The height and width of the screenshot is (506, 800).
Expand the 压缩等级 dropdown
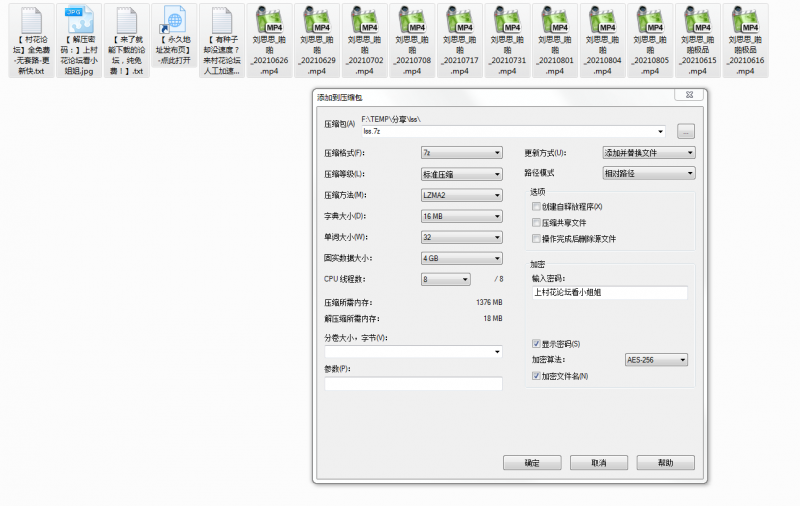coord(461,174)
